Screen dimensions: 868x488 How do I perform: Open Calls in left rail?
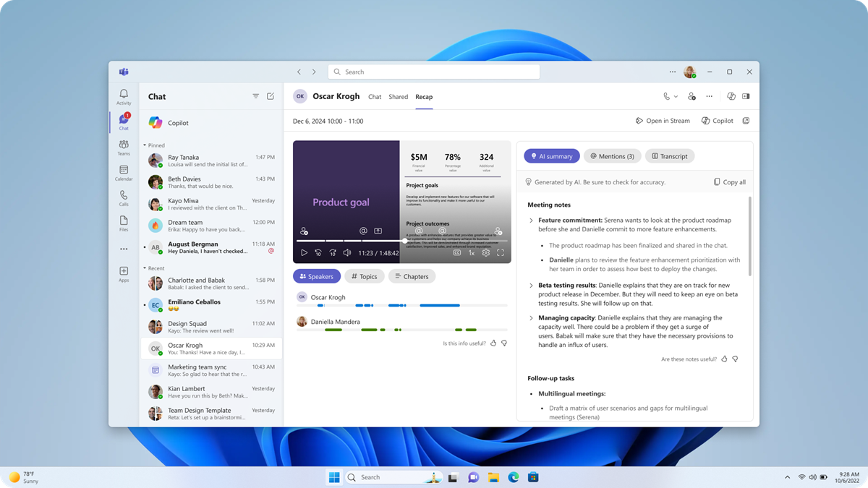(x=124, y=198)
